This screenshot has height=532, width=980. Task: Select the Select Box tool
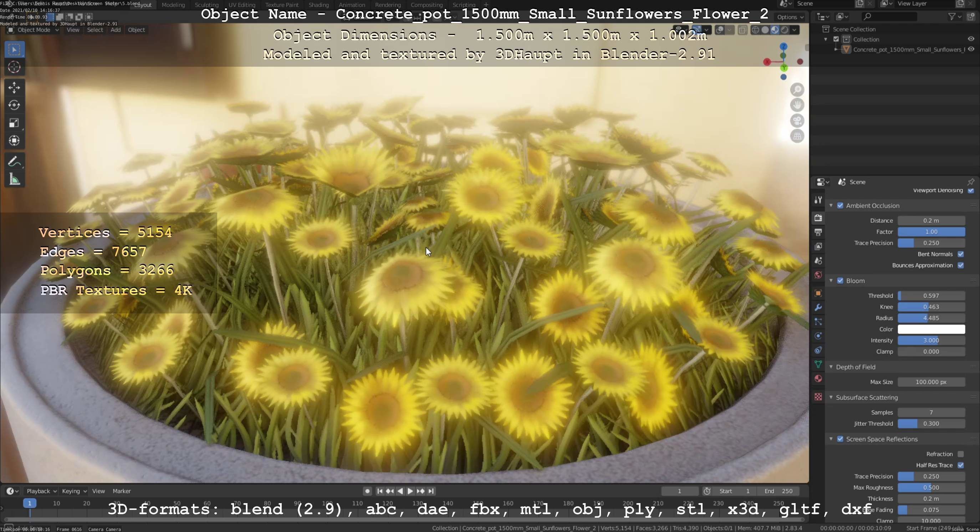click(15, 50)
